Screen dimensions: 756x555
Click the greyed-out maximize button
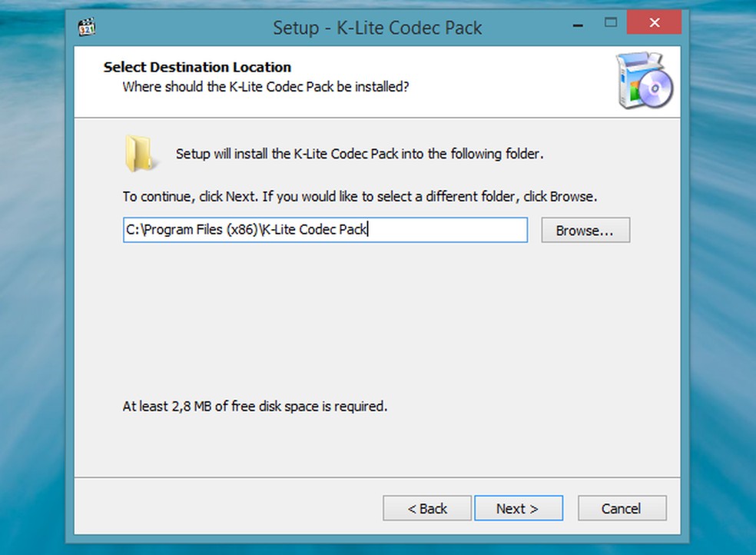click(611, 22)
